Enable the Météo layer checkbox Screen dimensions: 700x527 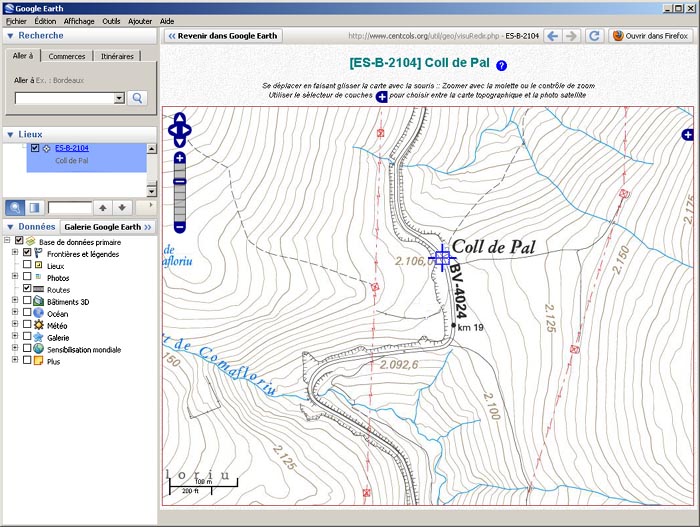[x=27, y=324]
